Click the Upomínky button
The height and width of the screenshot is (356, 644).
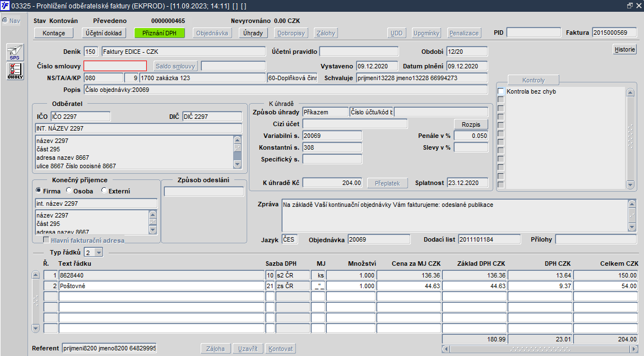[x=427, y=33]
